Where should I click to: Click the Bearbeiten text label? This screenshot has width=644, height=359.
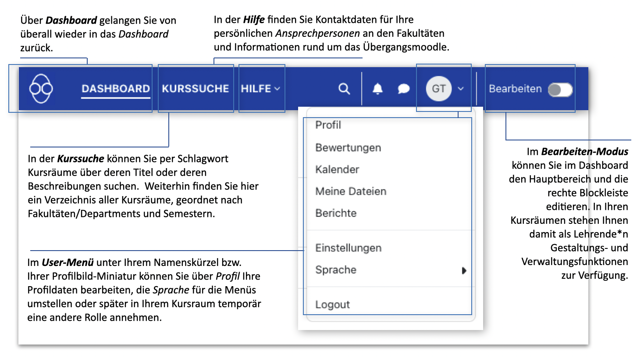click(515, 89)
